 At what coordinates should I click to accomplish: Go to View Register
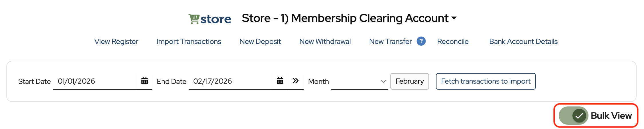[x=116, y=42]
